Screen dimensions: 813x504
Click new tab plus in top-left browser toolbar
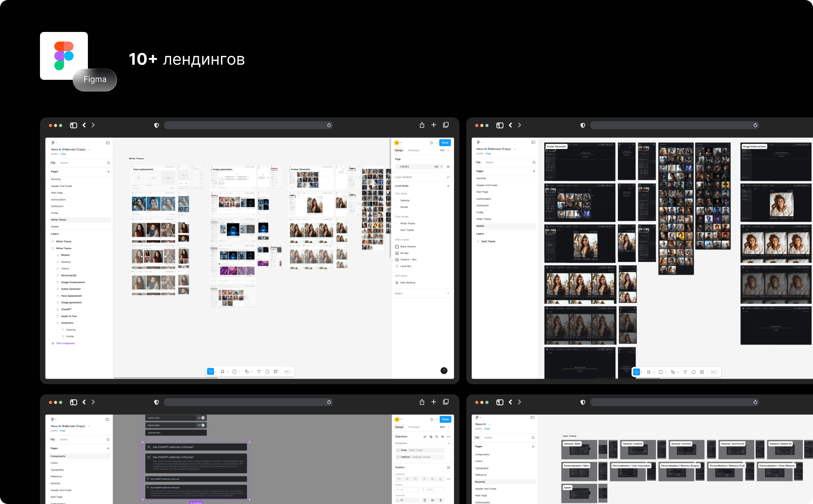(x=434, y=125)
